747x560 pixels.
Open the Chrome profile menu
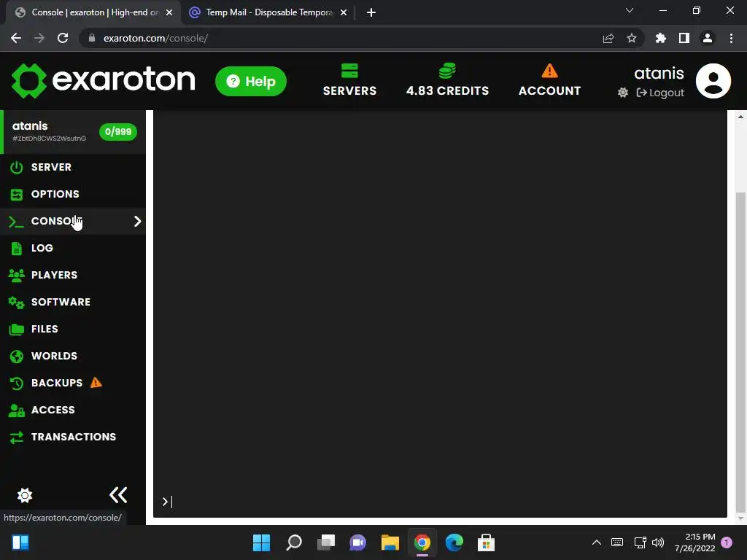tap(708, 38)
